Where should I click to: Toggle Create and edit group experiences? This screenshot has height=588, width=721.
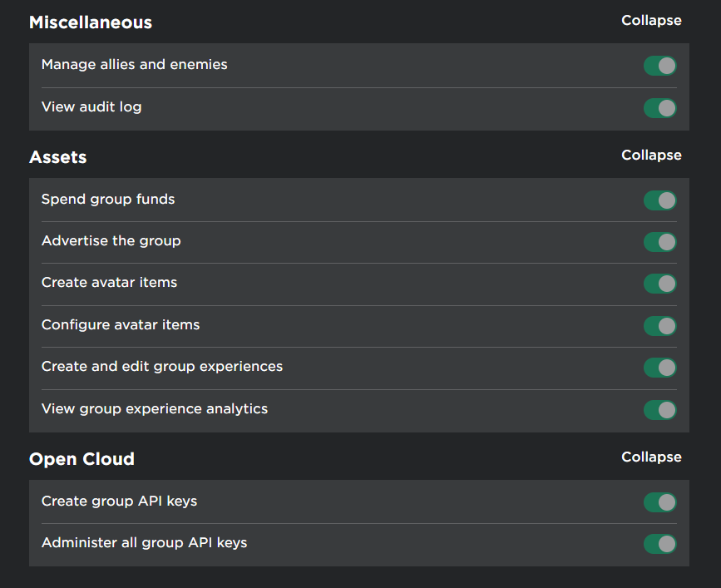click(659, 368)
